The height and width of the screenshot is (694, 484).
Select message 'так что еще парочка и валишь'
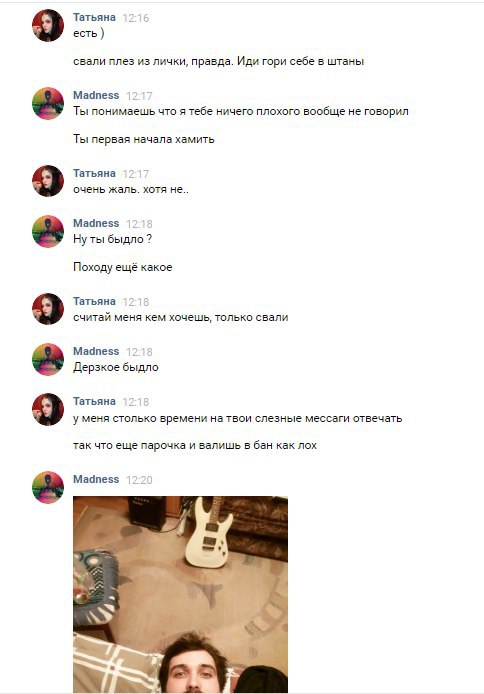pos(195,445)
